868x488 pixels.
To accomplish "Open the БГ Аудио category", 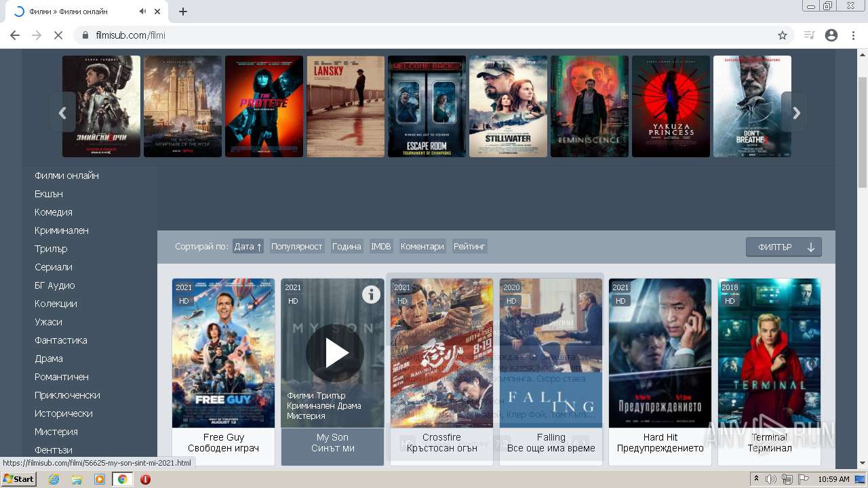I will point(55,285).
